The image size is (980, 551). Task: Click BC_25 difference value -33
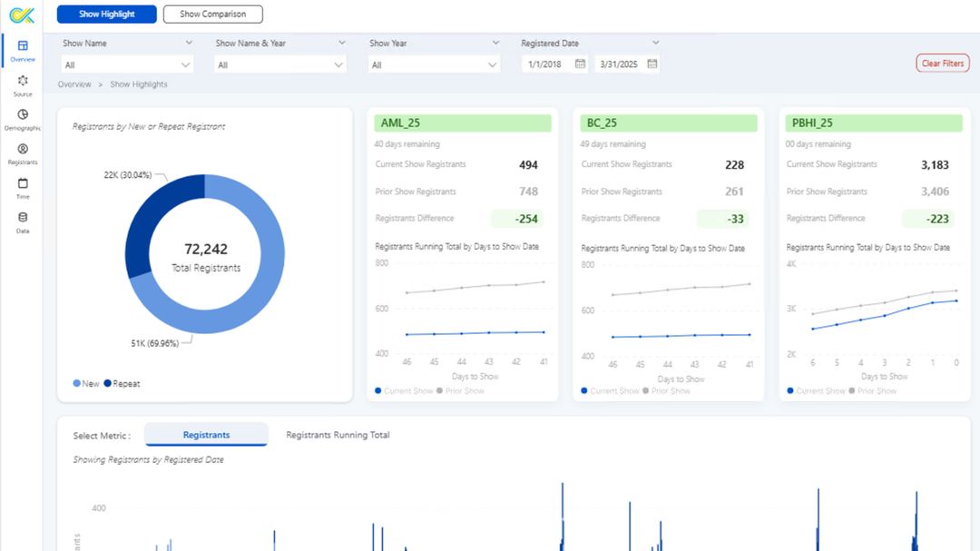tap(736, 219)
